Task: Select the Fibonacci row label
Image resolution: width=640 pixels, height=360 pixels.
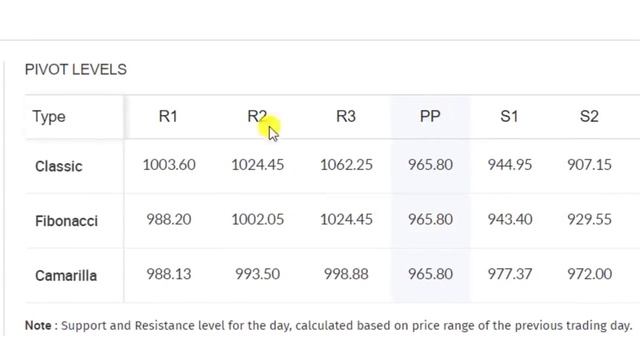Action: (x=67, y=221)
